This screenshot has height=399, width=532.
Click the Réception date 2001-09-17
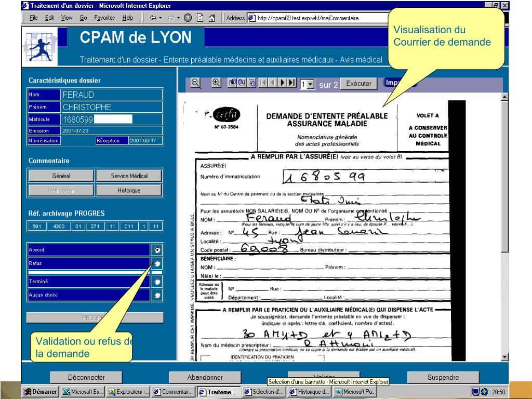[146, 140]
